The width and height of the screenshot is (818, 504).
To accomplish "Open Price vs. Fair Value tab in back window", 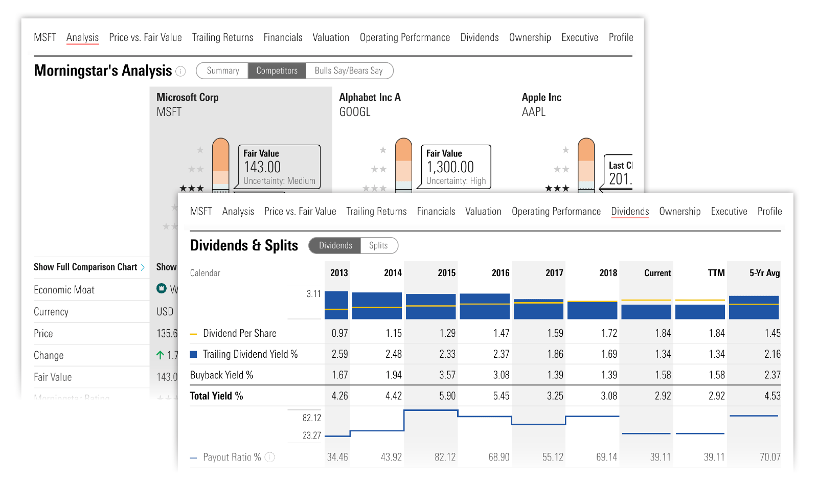I will (x=145, y=37).
